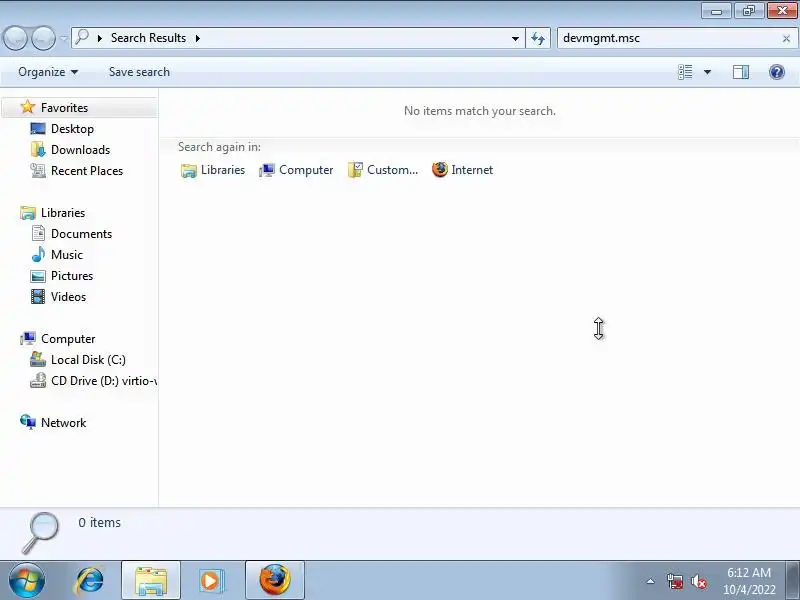The width and height of the screenshot is (800, 600).
Task: Search again in Computer
Action: pyautogui.click(x=296, y=170)
